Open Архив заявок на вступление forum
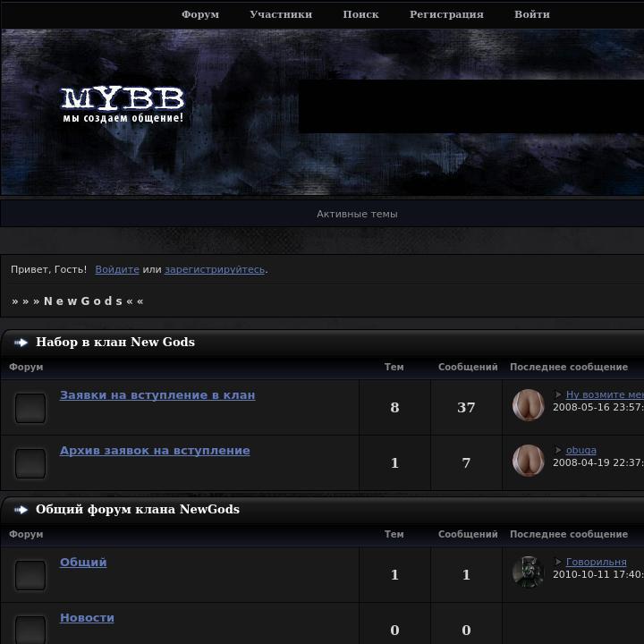Viewport: 644px width, 644px height. 155,450
